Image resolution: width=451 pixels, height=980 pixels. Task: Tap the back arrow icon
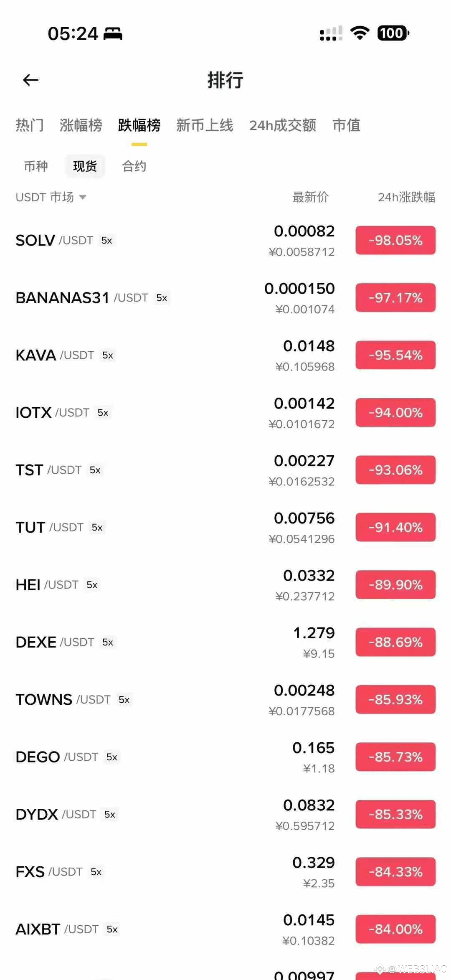[x=30, y=80]
